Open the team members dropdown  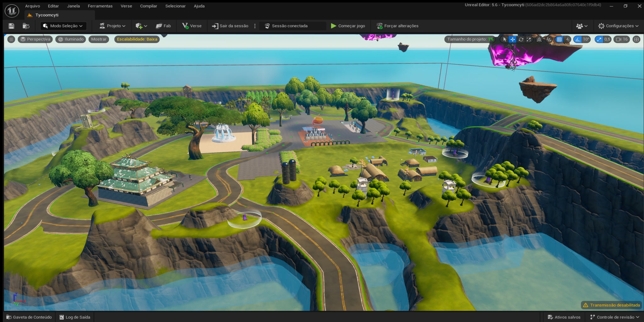582,26
